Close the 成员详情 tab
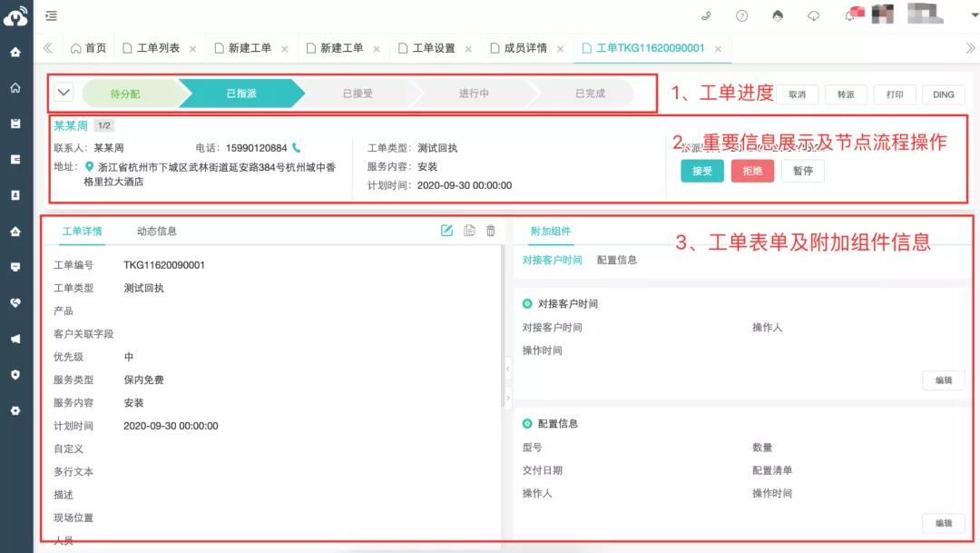The height and width of the screenshot is (553, 980). click(561, 49)
